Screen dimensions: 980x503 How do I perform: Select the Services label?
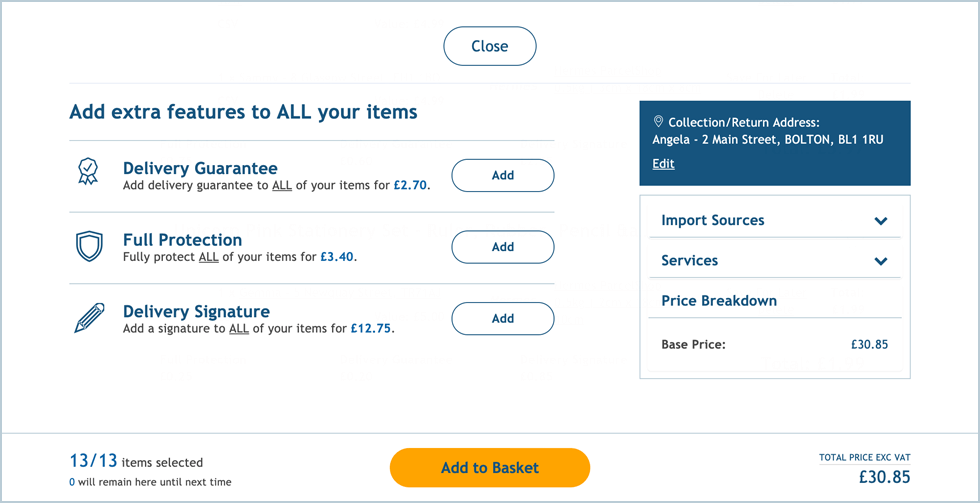click(x=689, y=260)
